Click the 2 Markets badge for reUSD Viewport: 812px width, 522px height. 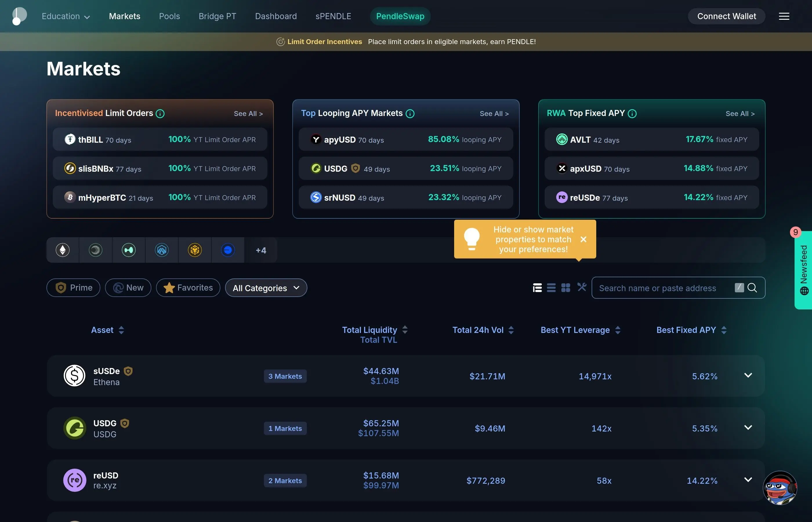click(285, 481)
